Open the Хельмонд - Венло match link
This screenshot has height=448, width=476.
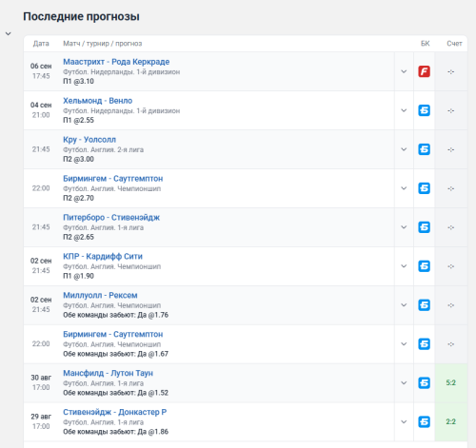(98, 101)
